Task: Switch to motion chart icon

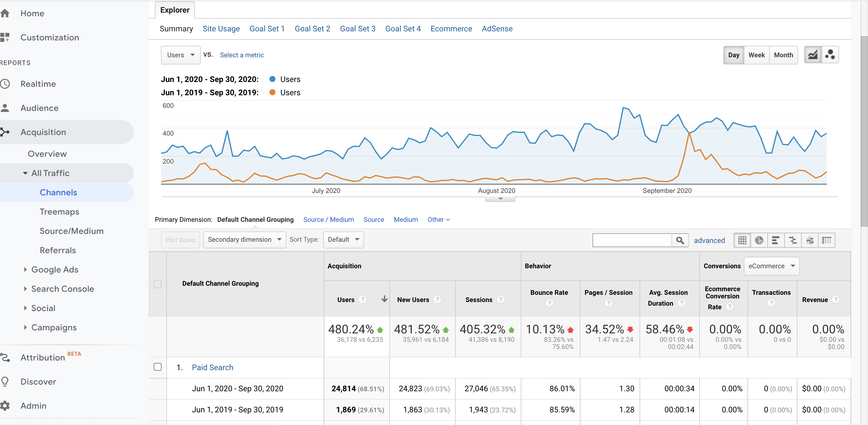Action: (830, 55)
